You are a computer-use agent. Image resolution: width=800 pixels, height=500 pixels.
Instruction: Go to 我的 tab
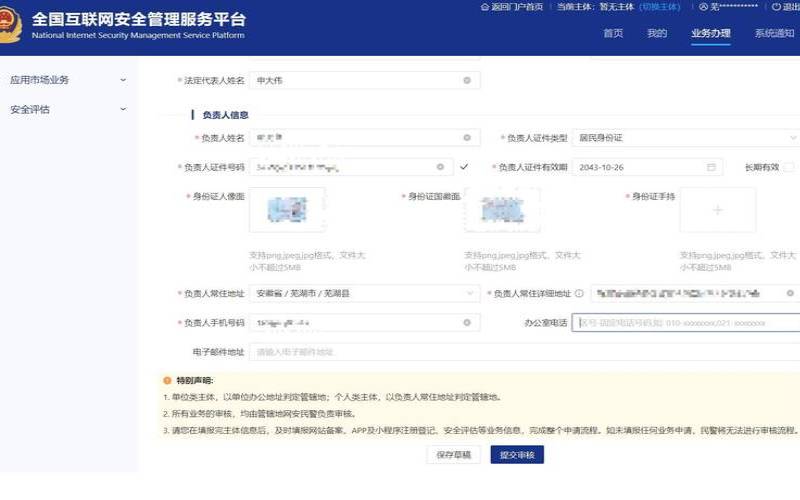657,34
